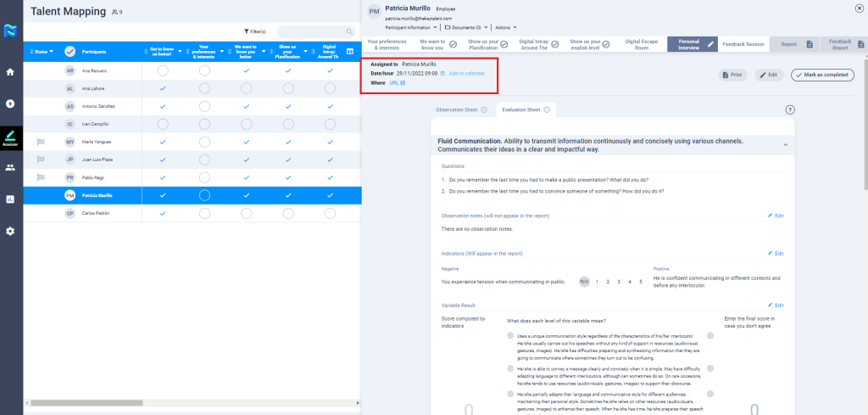Select the N/A indicator rating

(x=584, y=281)
